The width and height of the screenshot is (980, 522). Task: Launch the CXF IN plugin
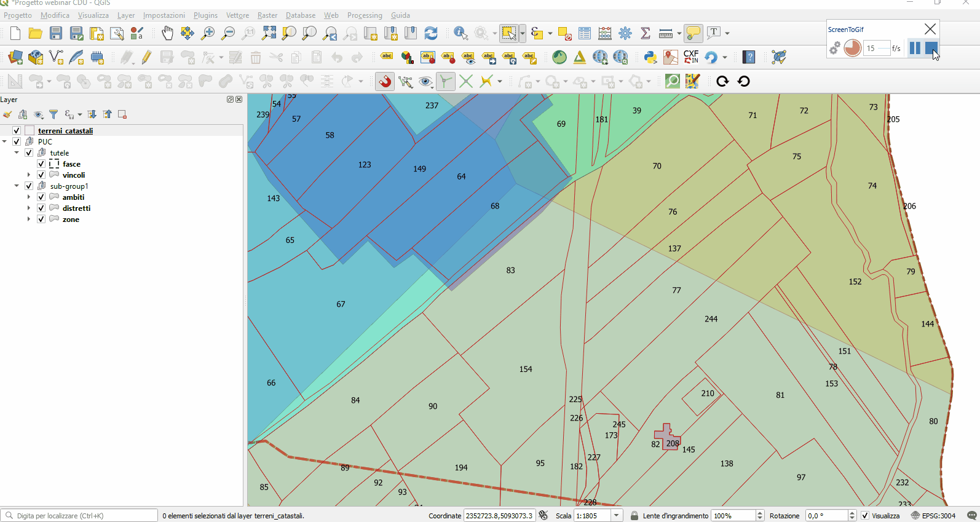pyautogui.click(x=691, y=57)
